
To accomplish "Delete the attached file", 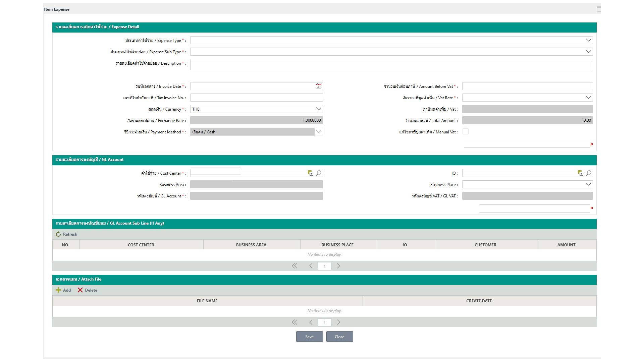I will (x=87, y=290).
